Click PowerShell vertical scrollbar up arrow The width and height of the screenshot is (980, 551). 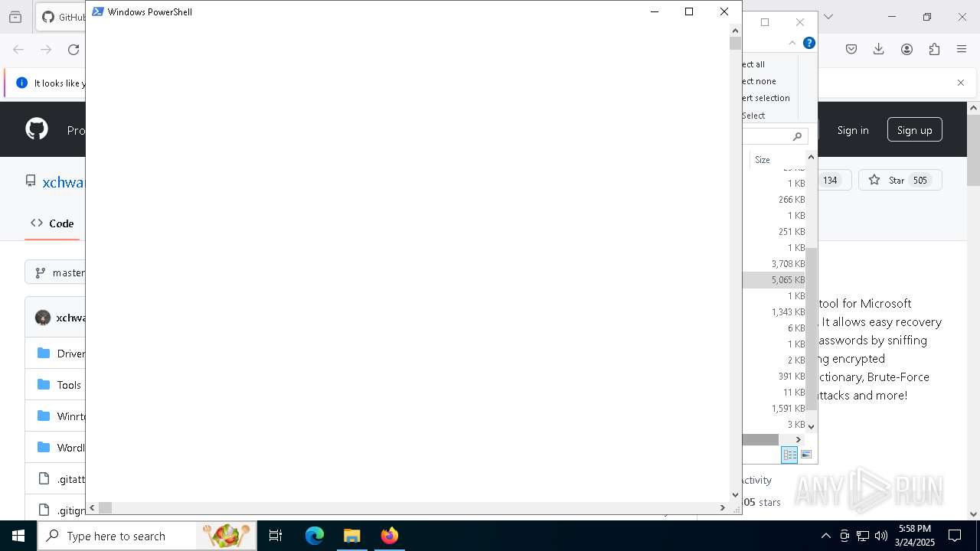tap(735, 30)
